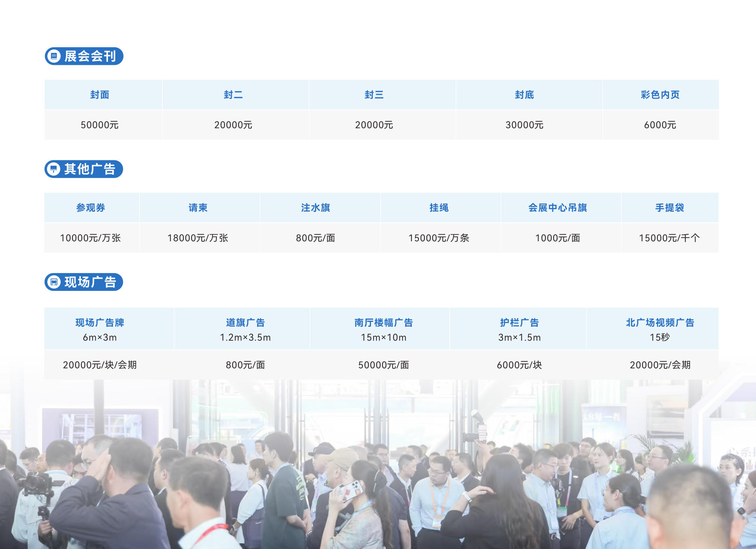Click the 会展中心吊旗 header cell
This screenshot has height=549, width=756.
click(558, 208)
